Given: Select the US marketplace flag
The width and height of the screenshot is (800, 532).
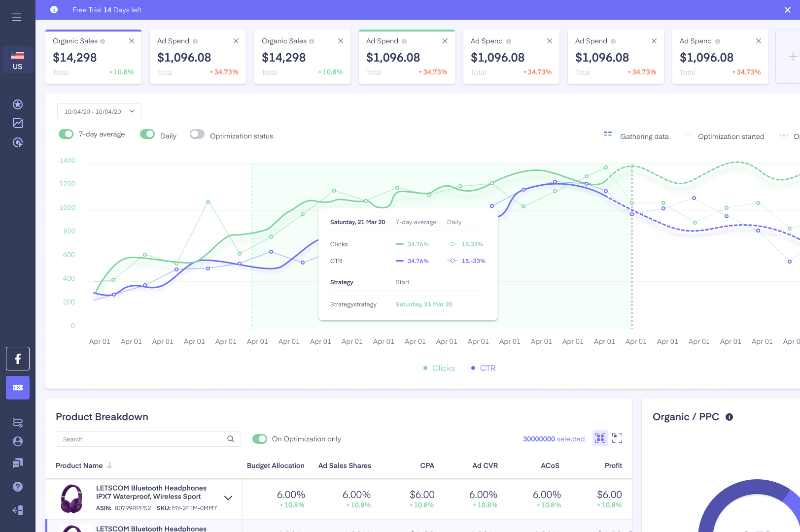Looking at the screenshot, I should (x=18, y=60).
